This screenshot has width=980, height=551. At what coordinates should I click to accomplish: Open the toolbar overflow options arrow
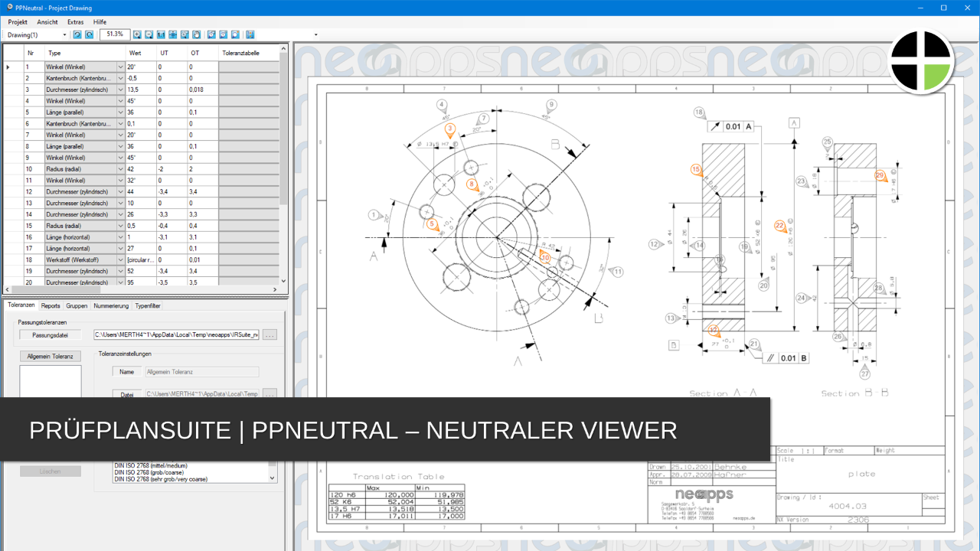(315, 34)
